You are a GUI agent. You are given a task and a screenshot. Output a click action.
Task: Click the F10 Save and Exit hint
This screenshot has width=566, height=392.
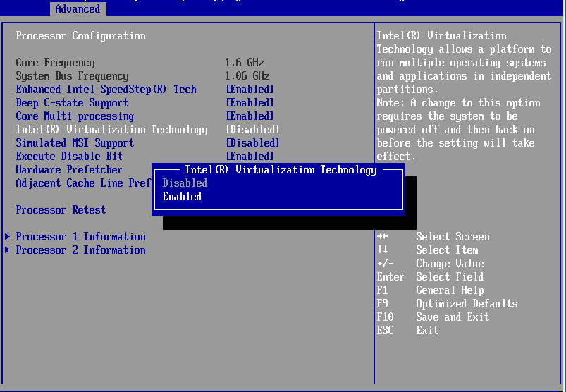point(433,317)
